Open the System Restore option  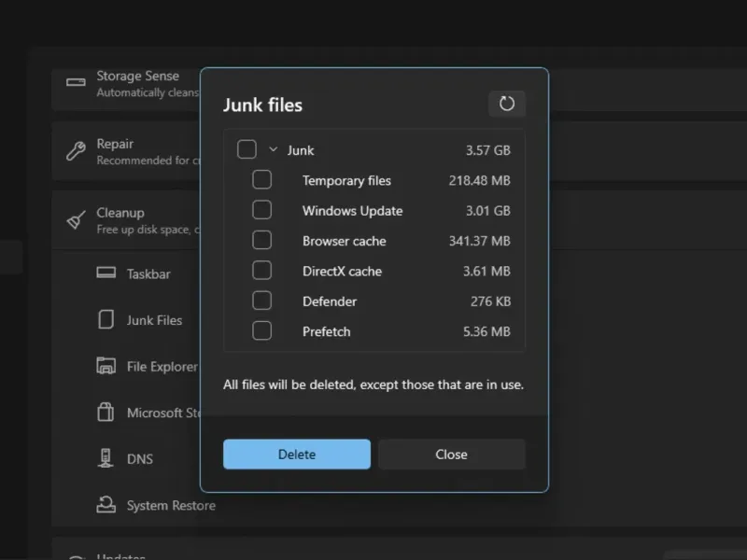(x=171, y=505)
